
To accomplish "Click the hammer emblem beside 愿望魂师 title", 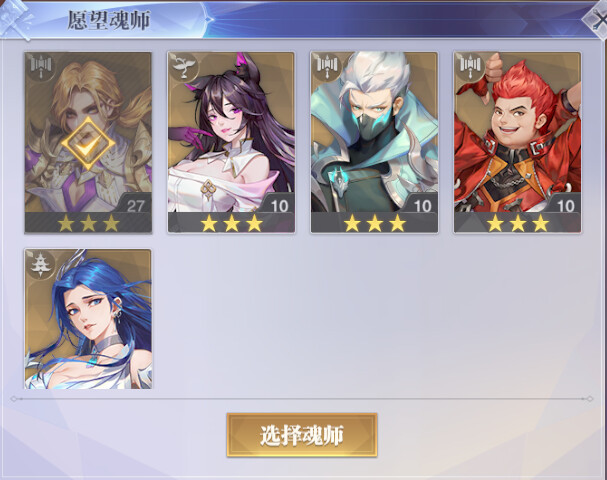I will click(16, 19).
